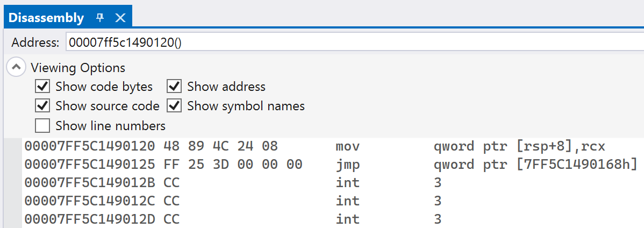Image resolution: width=644 pixels, height=228 pixels.
Task: Pin the Disassembly tab
Action: coord(100,18)
